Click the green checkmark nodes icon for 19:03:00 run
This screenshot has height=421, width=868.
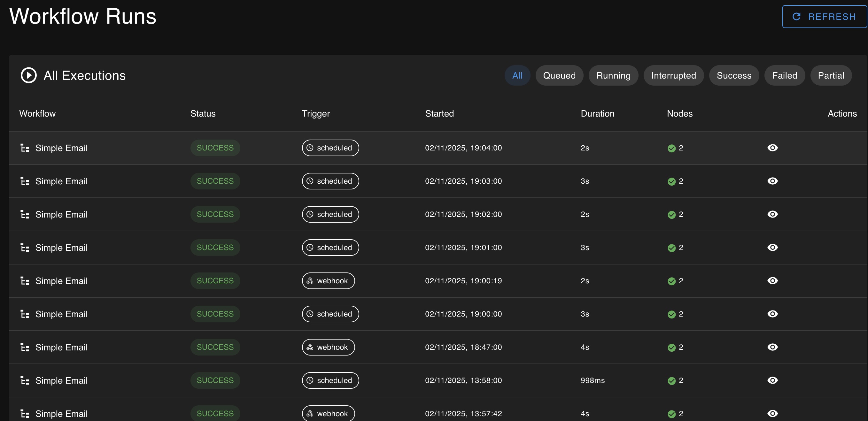pyautogui.click(x=671, y=181)
